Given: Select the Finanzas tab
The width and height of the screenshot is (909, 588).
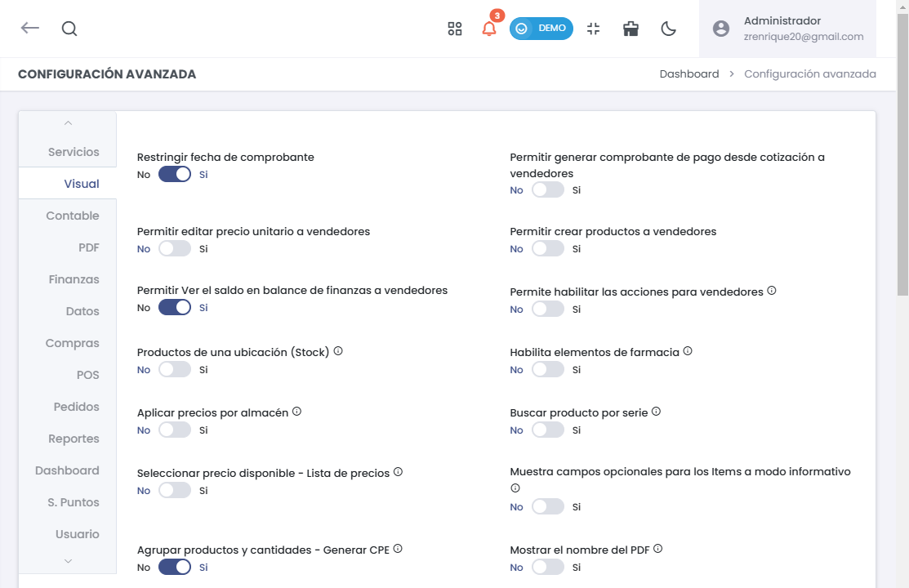Looking at the screenshot, I should tap(74, 279).
